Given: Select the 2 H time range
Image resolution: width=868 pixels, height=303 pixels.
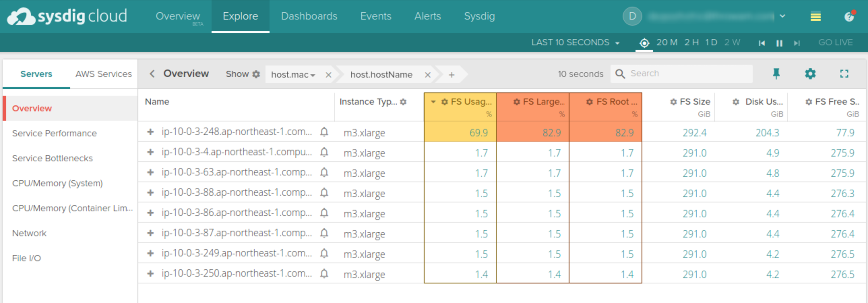Looking at the screenshot, I should (692, 42).
